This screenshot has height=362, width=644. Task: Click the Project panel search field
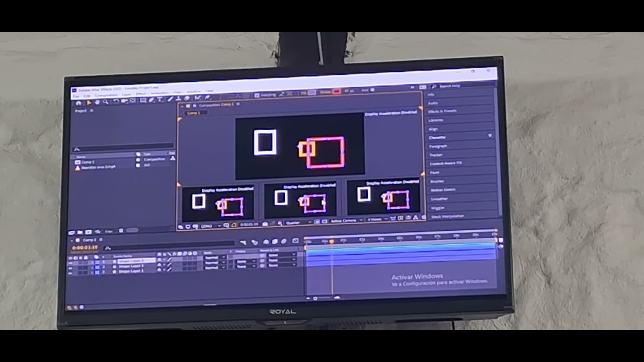[x=123, y=148]
